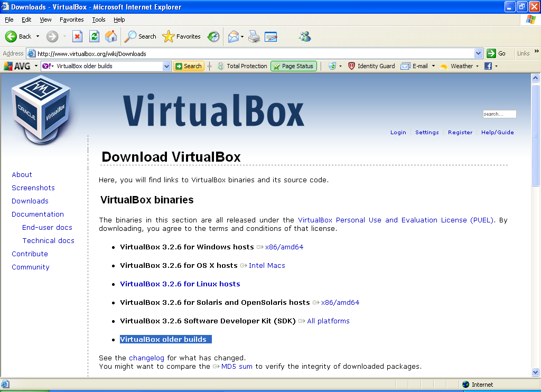The height and width of the screenshot is (392, 541).
Task: Open AVG Identity Guard
Action: pos(371,66)
